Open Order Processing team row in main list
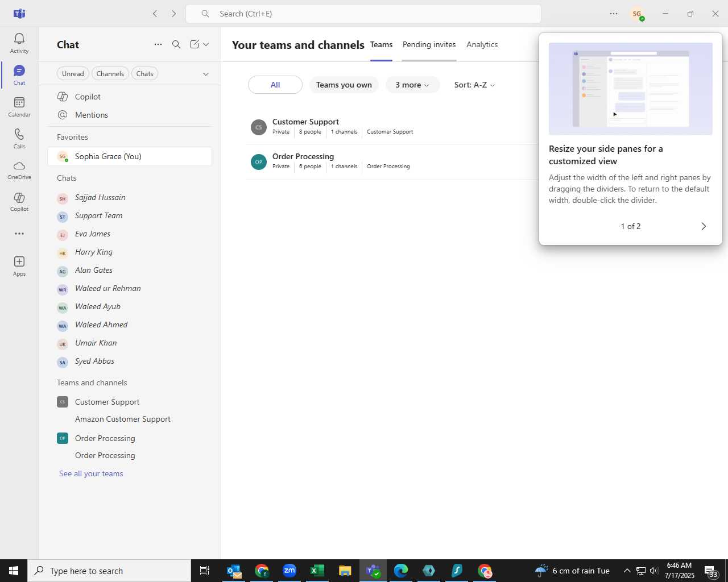Viewport: 728px width, 582px height. pyautogui.click(x=392, y=162)
